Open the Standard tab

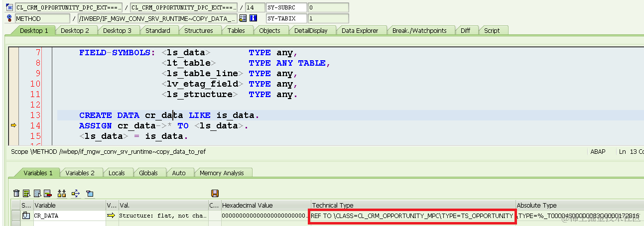157,30
